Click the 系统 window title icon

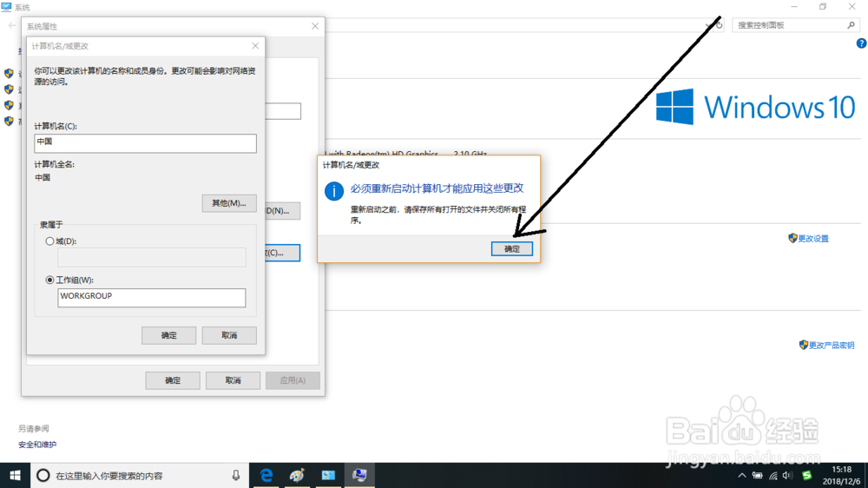[x=6, y=7]
